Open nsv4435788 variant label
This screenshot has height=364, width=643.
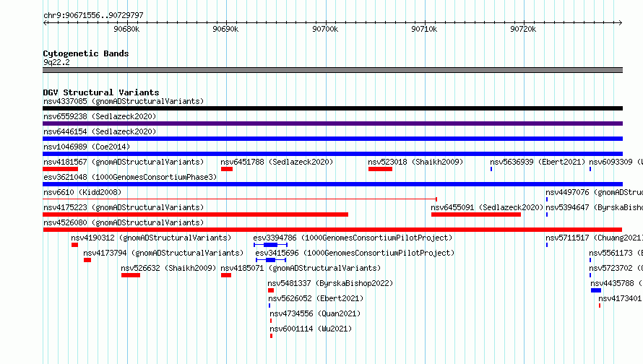[x=616, y=283]
